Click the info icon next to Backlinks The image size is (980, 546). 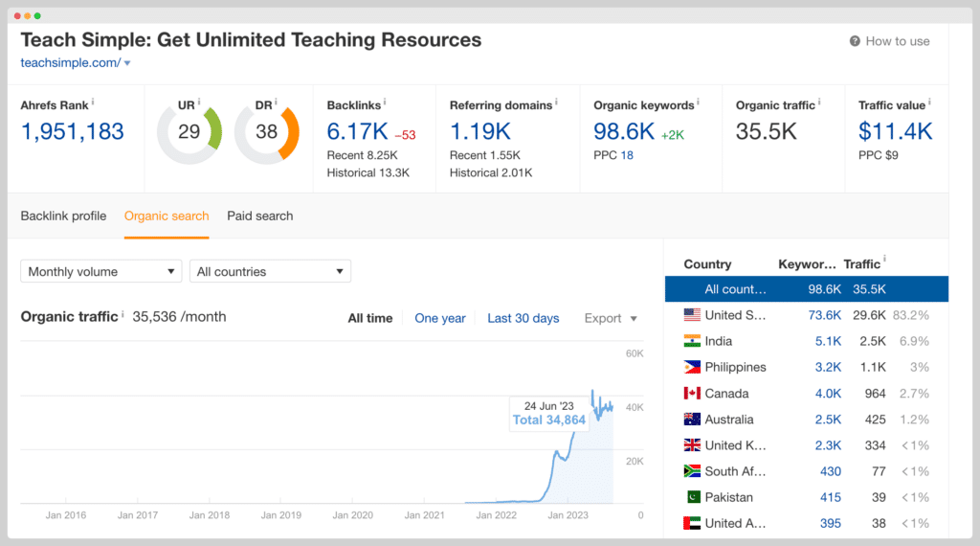(x=385, y=102)
